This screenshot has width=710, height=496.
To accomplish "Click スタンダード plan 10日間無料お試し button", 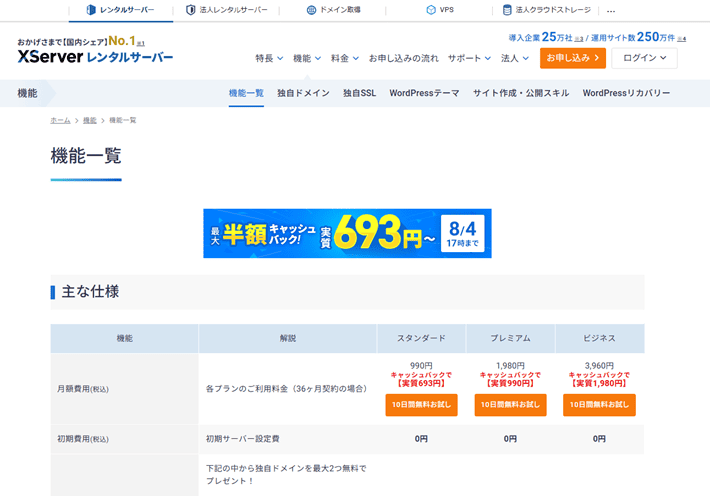I will tap(422, 405).
